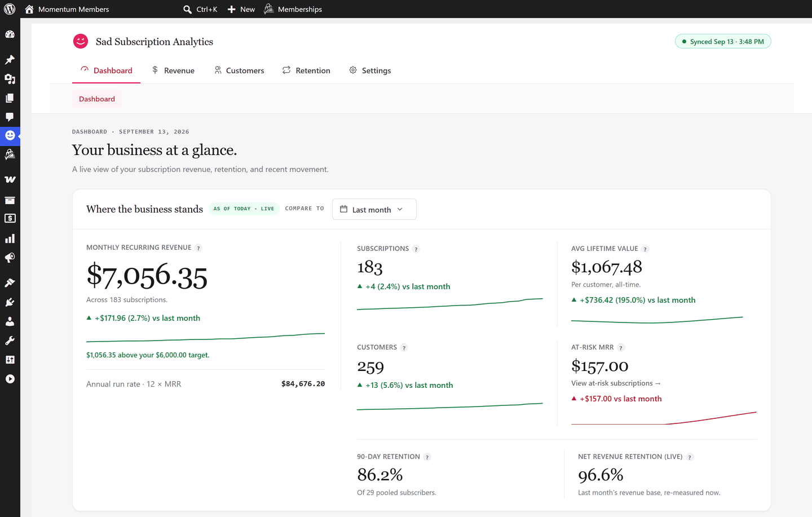Switch to the Settings tab
The image size is (812, 517).
[370, 70]
